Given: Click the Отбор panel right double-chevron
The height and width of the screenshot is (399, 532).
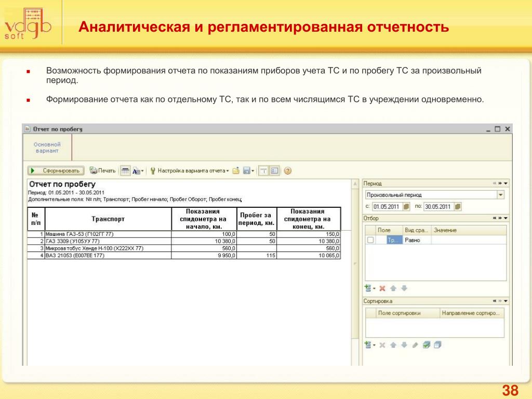Looking at the screenshot, I should [x=500, y=218].
